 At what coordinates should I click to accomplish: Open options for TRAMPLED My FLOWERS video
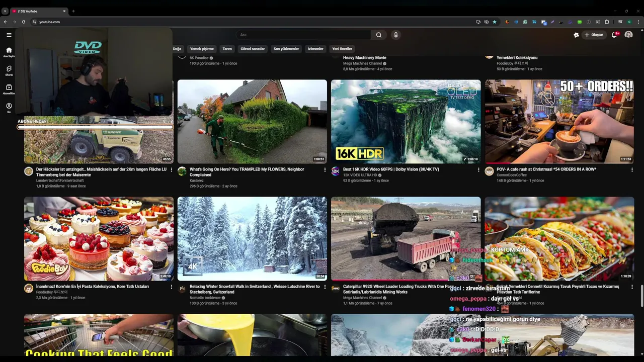pyautogui.click(x=325, y=170)
